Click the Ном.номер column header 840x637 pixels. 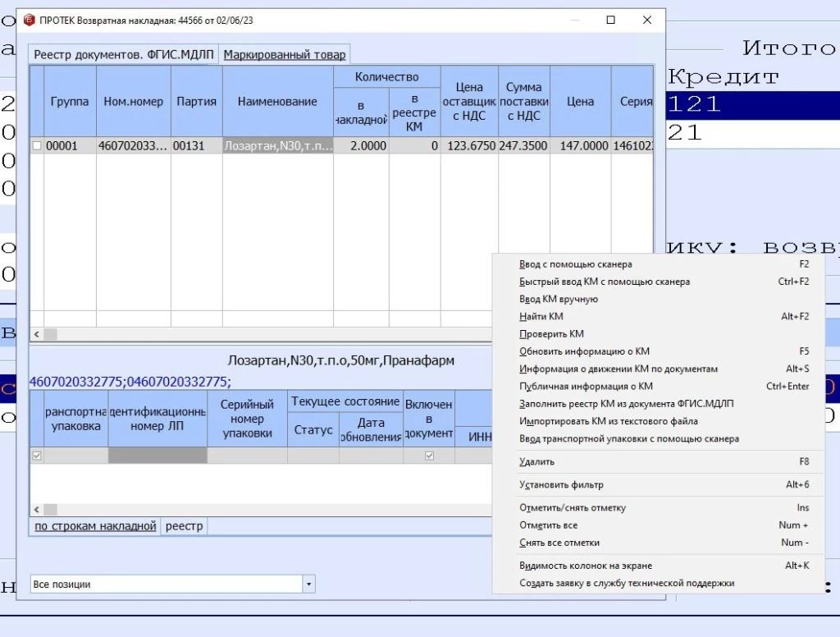click(x=134, y=101)
